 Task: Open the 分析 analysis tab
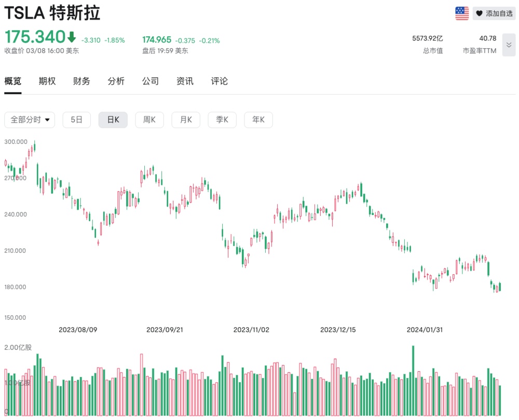[116, 81]
